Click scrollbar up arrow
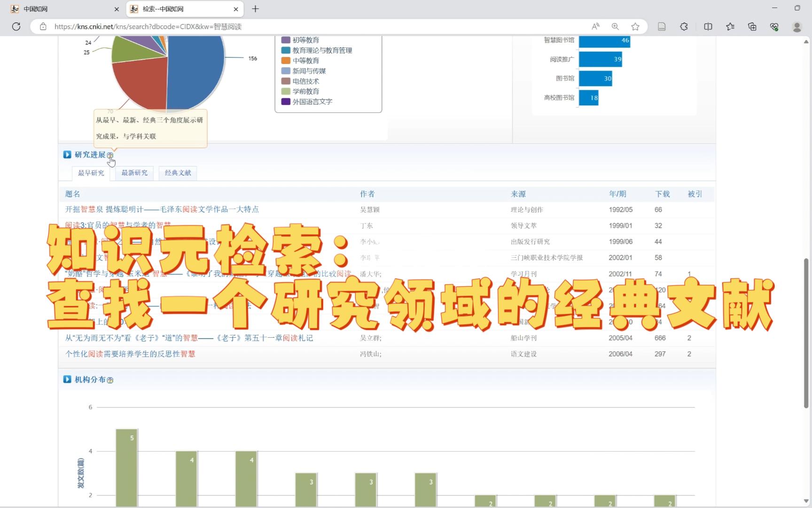The image size is (812, 508). pyautogui.click(x=806, y=42)
